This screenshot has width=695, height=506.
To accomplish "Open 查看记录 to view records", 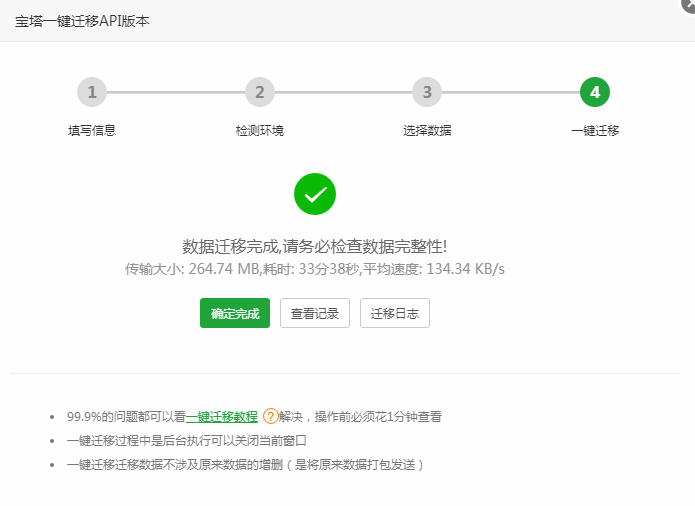I will 315,313.
